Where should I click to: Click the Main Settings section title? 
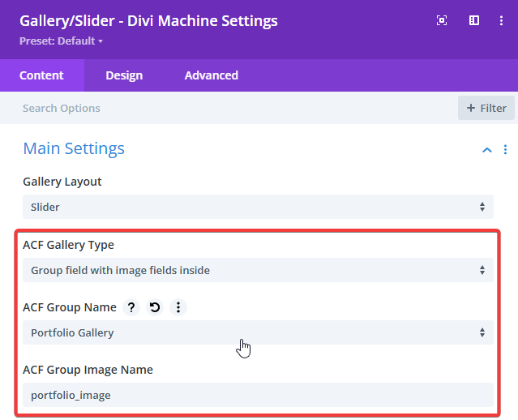point(74,148)
